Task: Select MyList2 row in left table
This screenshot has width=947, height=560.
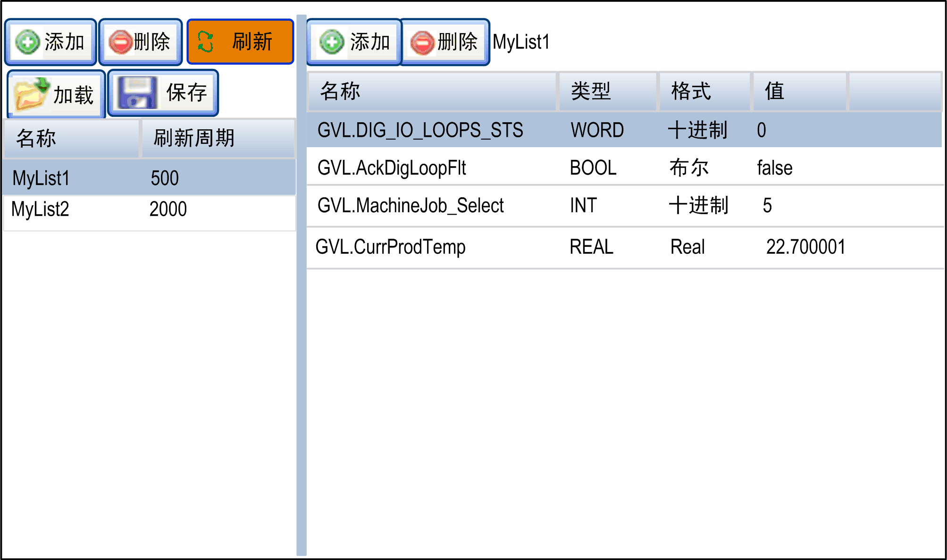Action: click(40, 209)
